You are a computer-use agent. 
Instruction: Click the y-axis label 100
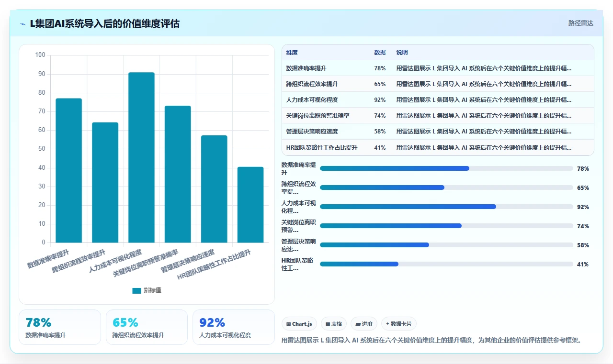coord(40,55)
